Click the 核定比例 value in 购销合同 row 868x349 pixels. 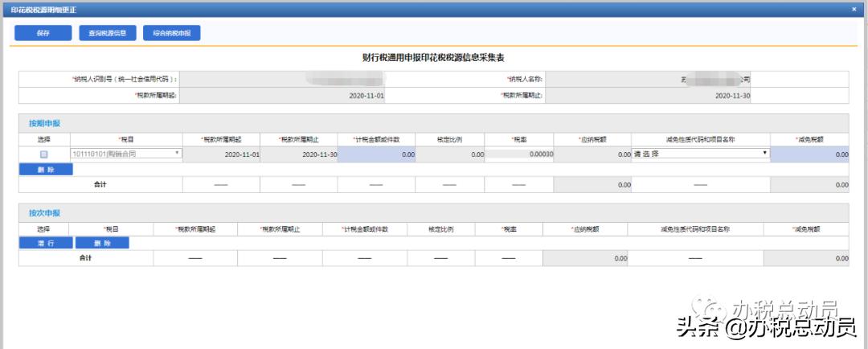450,154
